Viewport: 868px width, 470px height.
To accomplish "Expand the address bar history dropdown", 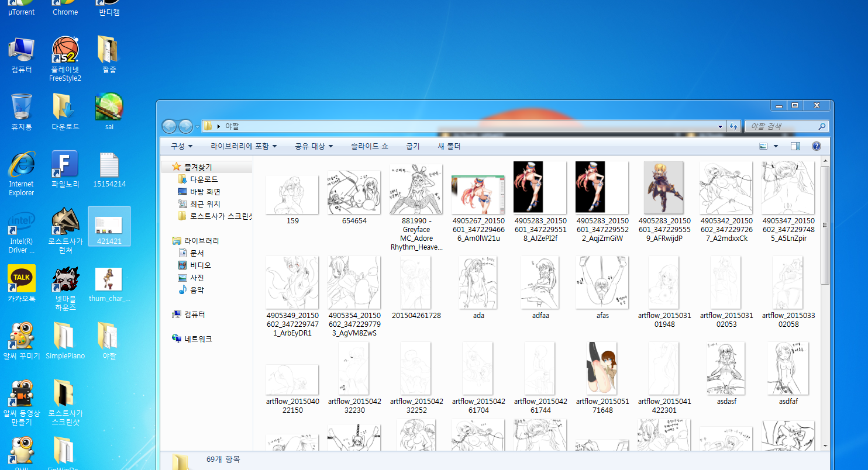I will pyautogui.click(x=721, y=126).
